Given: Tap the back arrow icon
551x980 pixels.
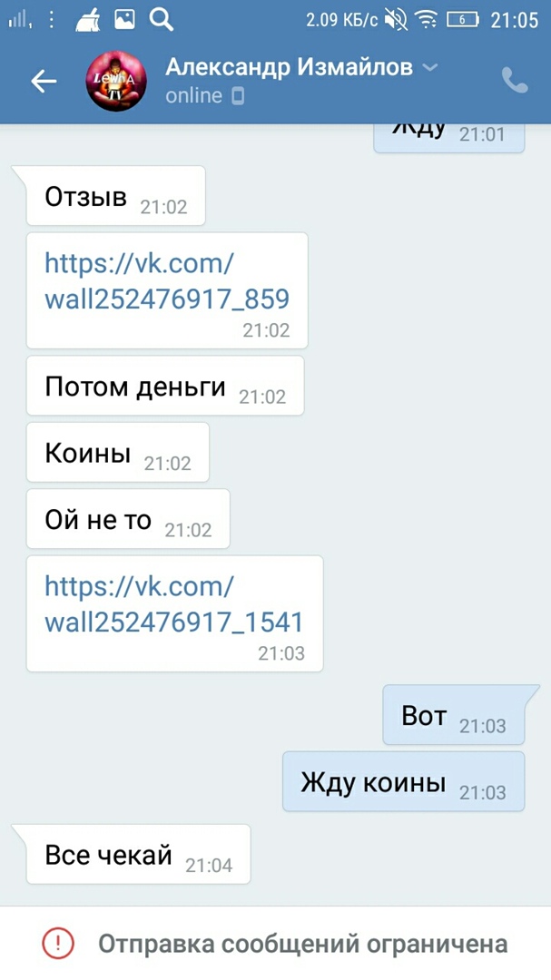Looking at the screenshot, I should click(x=44, y=81).
